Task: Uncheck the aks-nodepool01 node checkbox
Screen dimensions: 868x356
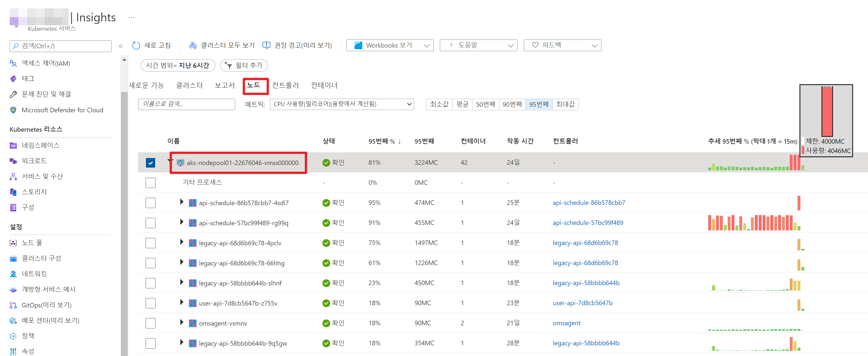Action: (x=151, y=163)
